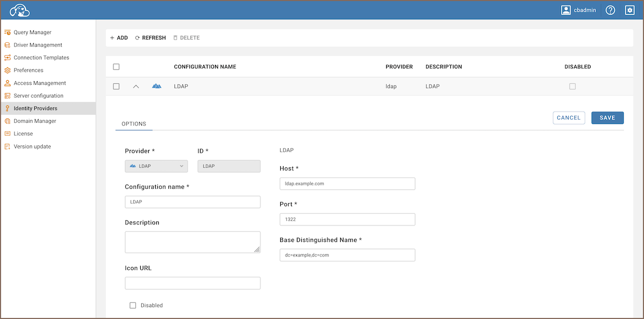This screenshot has height=319, width=644.
Task: Open the settings gear icon in header
Action: 630,10
